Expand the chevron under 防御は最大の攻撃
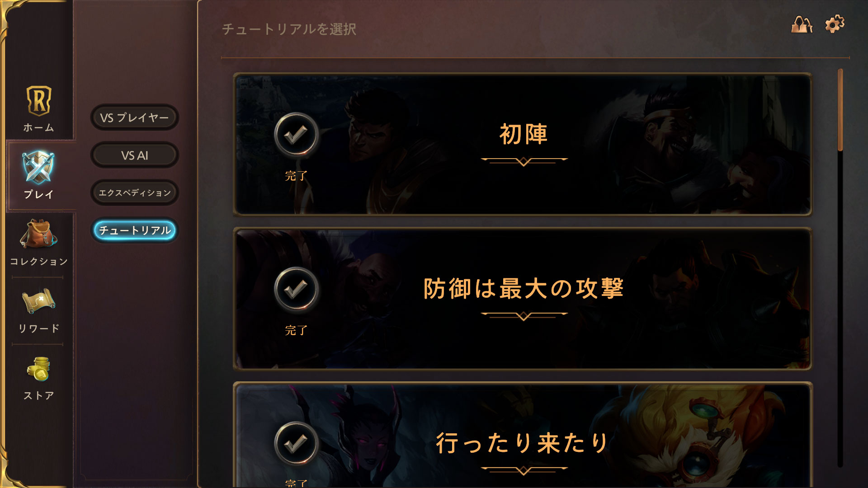 (524, 316)
